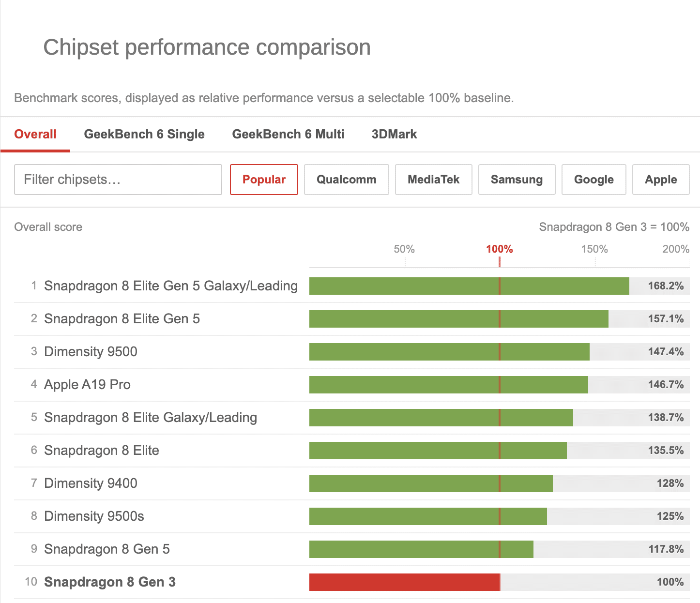Switch to the Overall tab
Screen dimensions: 700x603
click(35, 134)
